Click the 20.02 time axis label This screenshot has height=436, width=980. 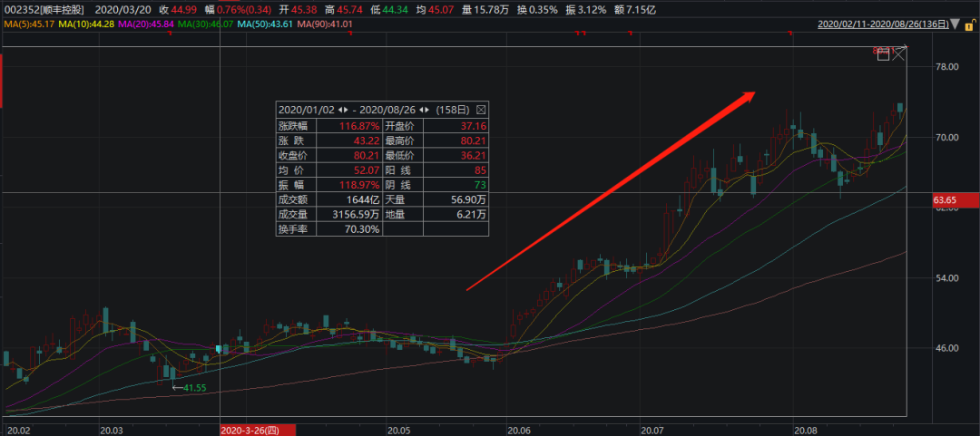coord(19,431)
